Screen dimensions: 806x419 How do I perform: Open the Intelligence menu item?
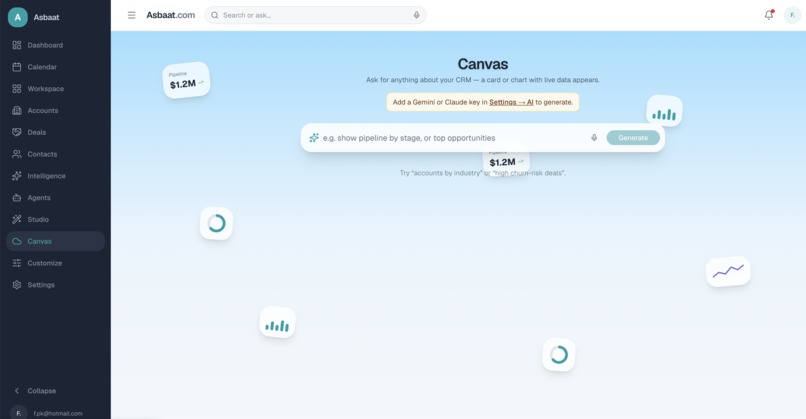tap(56, 176)
